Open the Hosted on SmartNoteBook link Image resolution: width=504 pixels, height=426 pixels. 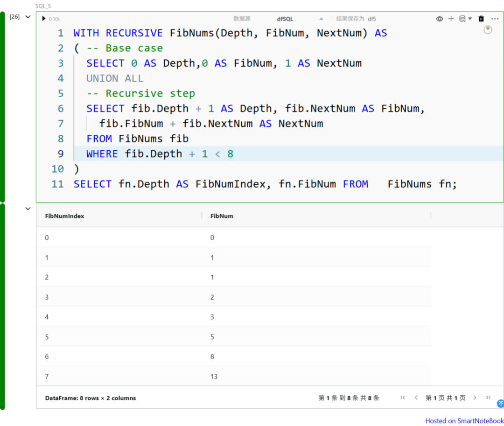464,420
